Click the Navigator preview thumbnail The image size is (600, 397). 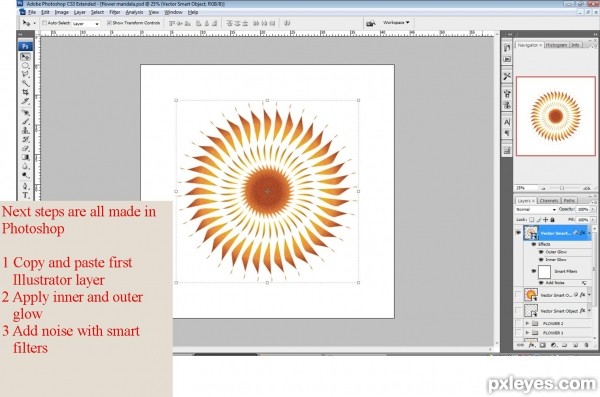click(556, 116)
